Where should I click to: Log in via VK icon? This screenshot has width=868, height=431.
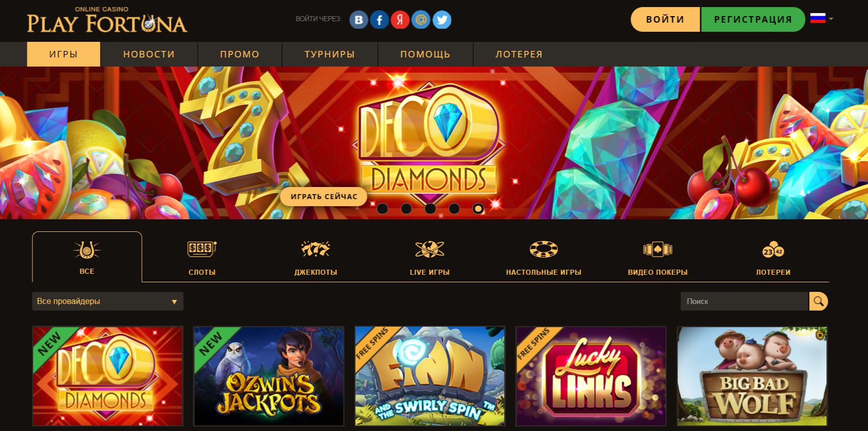[x=359, y=20]
